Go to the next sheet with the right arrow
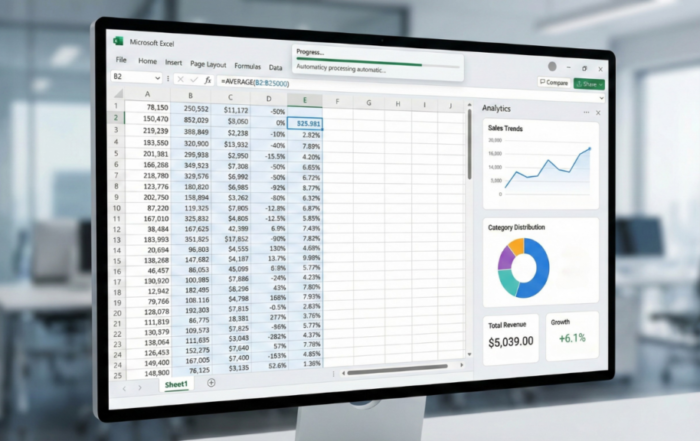The width and height of the screenshot is (700, 441). 140,387
